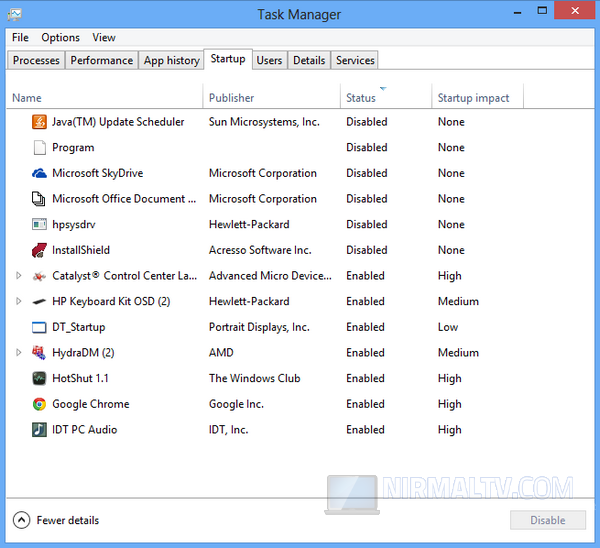The height and width of the screenshot is (548, 600).
Task: Switch to the Performance tab
Action: point(102,60)
